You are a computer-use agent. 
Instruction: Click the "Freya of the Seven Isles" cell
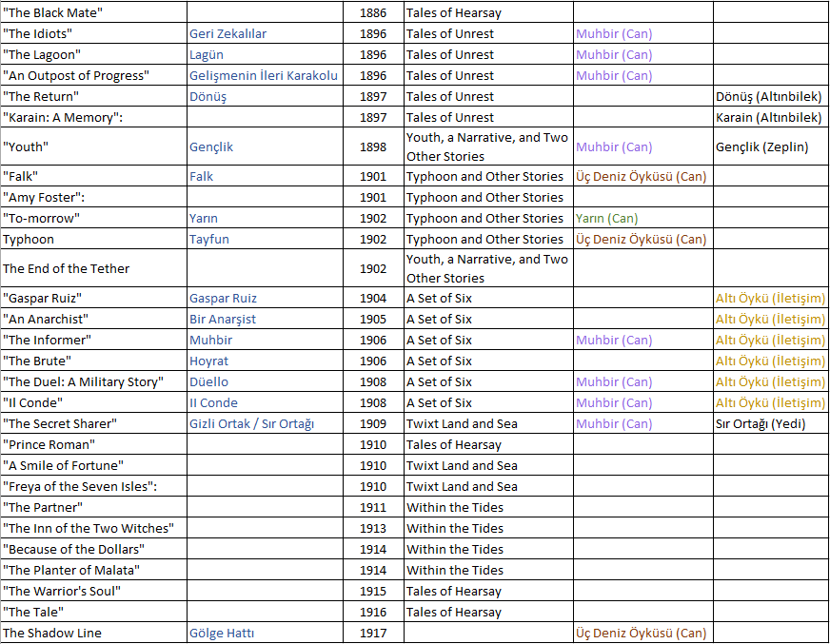(x=79, y=486)
